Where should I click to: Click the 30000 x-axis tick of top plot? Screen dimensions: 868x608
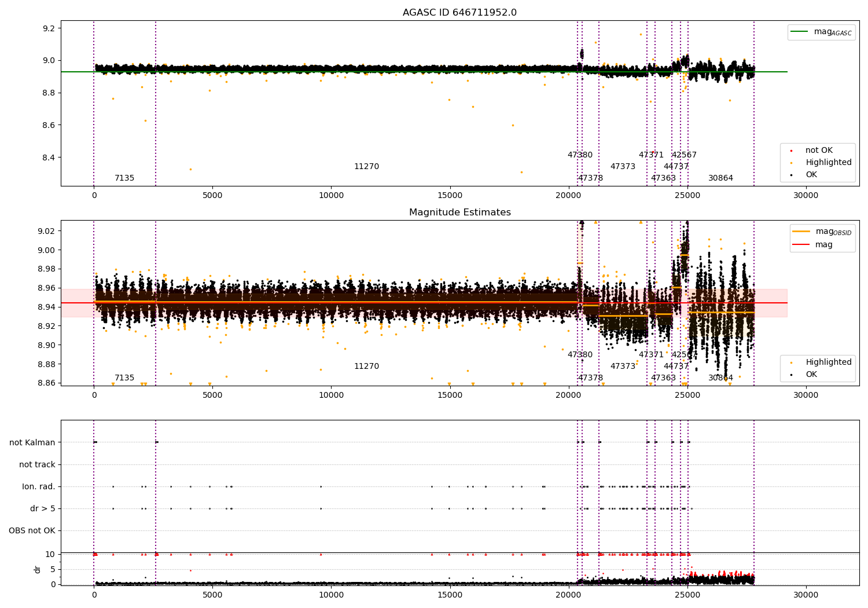(x=806, y=196)
